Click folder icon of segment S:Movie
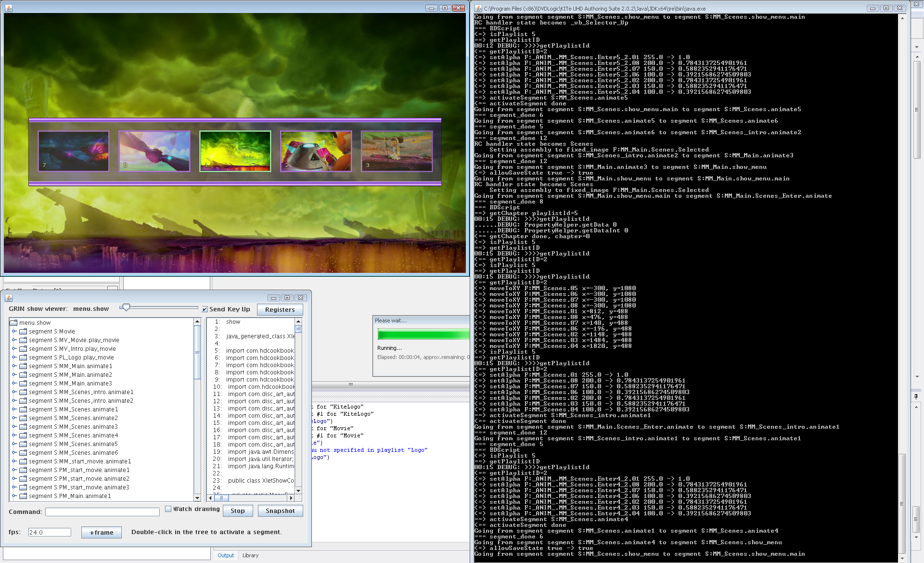This screenshot has width=924, height=563. point(23,332)
